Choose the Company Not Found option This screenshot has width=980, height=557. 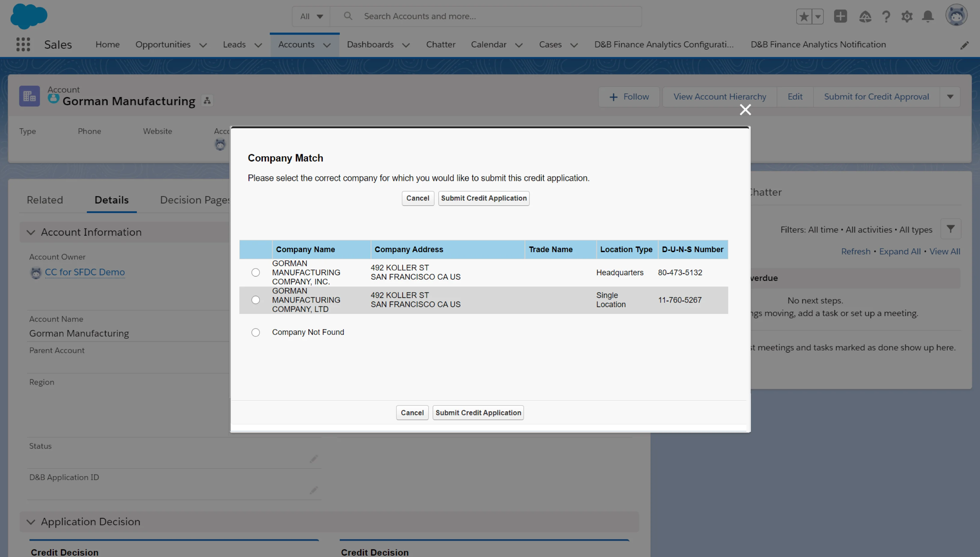click(256, 333)
